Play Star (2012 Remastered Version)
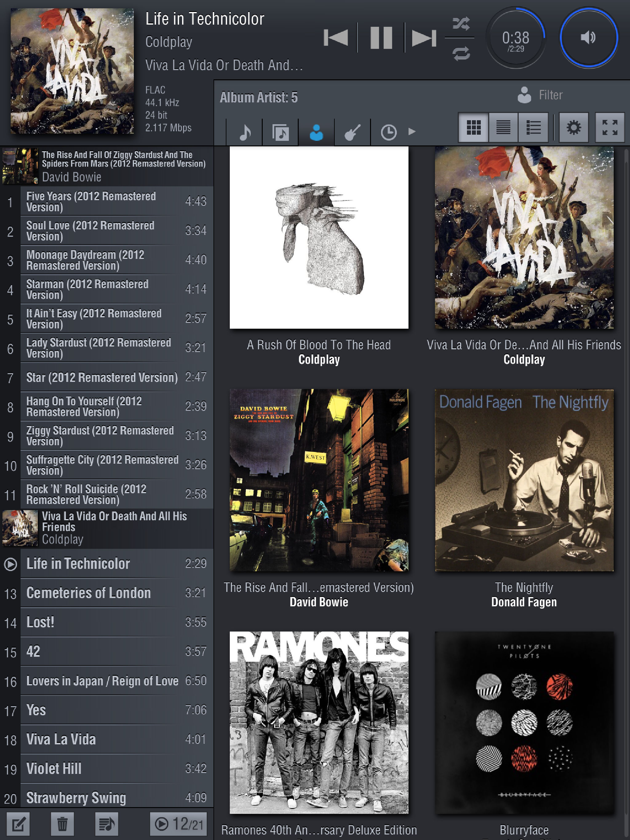Screen dimensions: 630x840 pyautogui.click(x=106, y=377)
